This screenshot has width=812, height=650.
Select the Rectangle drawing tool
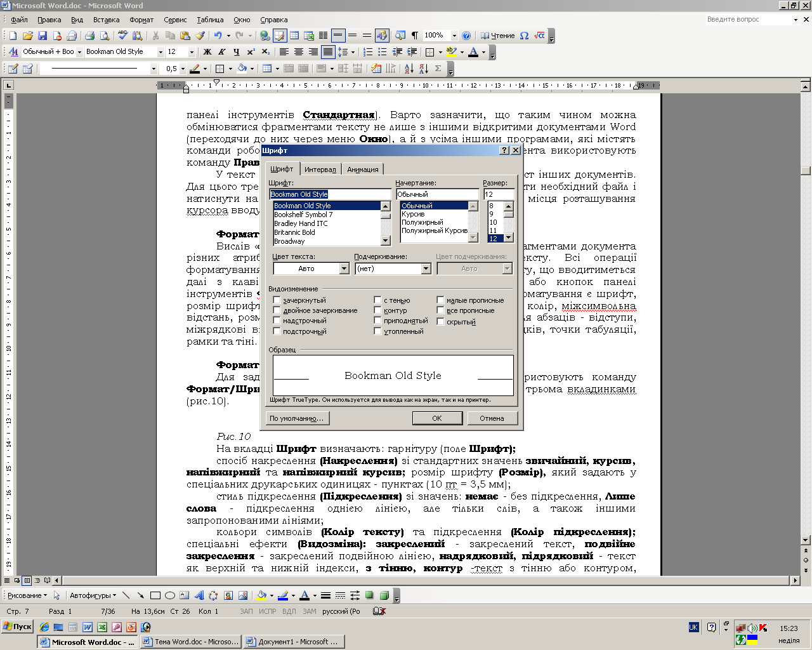pyautogui.click(x=155, y=595)
